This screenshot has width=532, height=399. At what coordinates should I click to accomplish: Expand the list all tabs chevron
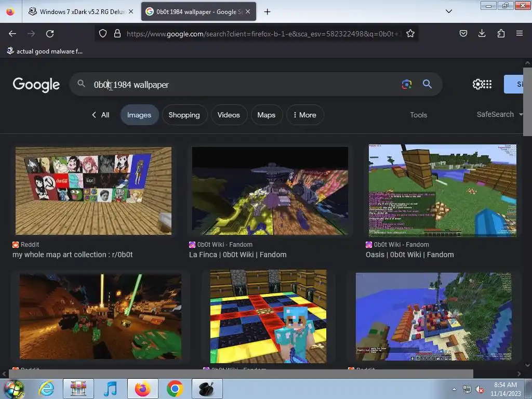click(x=448, y=11)
